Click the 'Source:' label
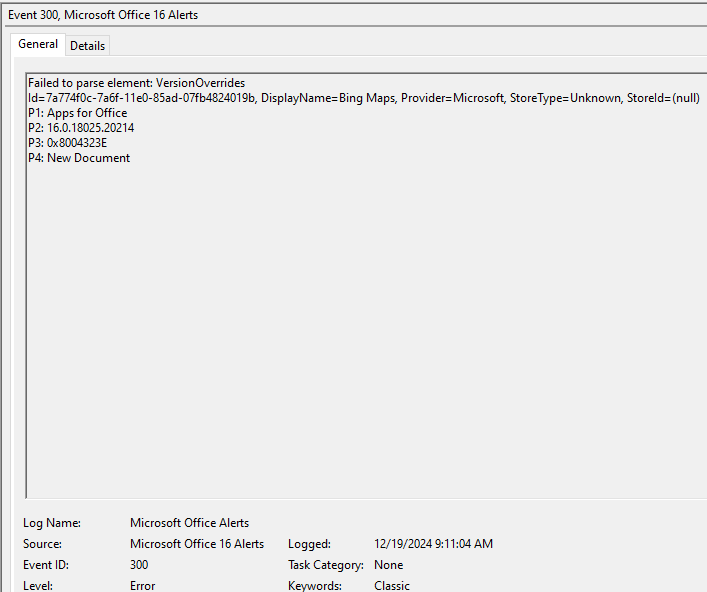The height and width of the screenshot is (592, 707). pos(42,544)
